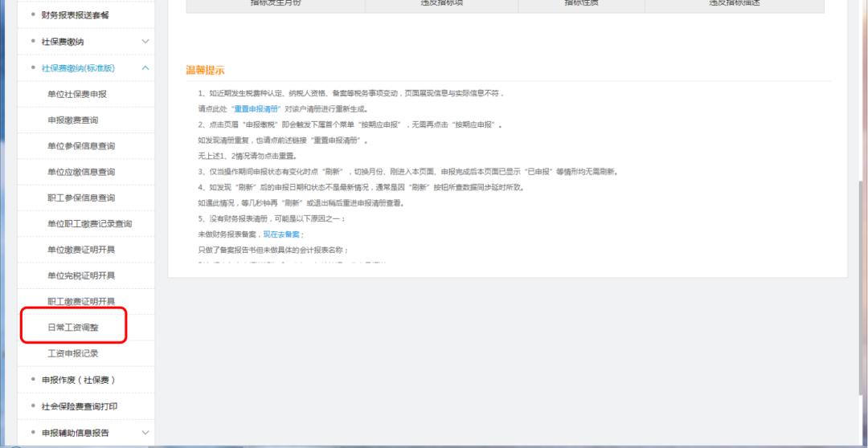Open 职工参保信息查询 submenu item
This screenshot has height=448, width=868.
coord(81,198)
